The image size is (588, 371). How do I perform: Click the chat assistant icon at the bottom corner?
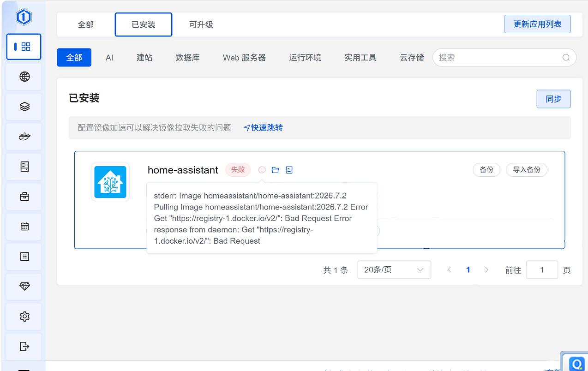coord(576,364)
